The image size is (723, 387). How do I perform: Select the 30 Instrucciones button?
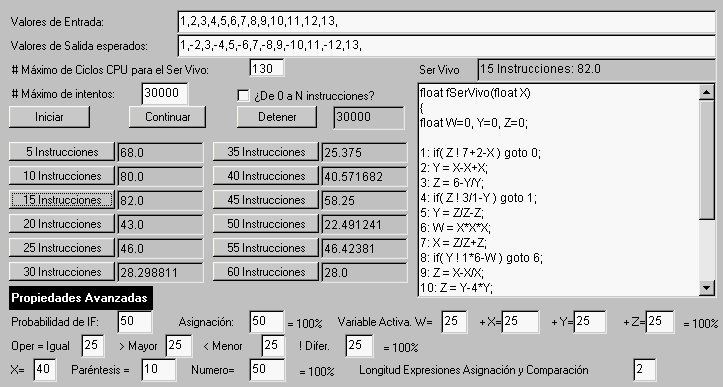(x=62, y=272)
